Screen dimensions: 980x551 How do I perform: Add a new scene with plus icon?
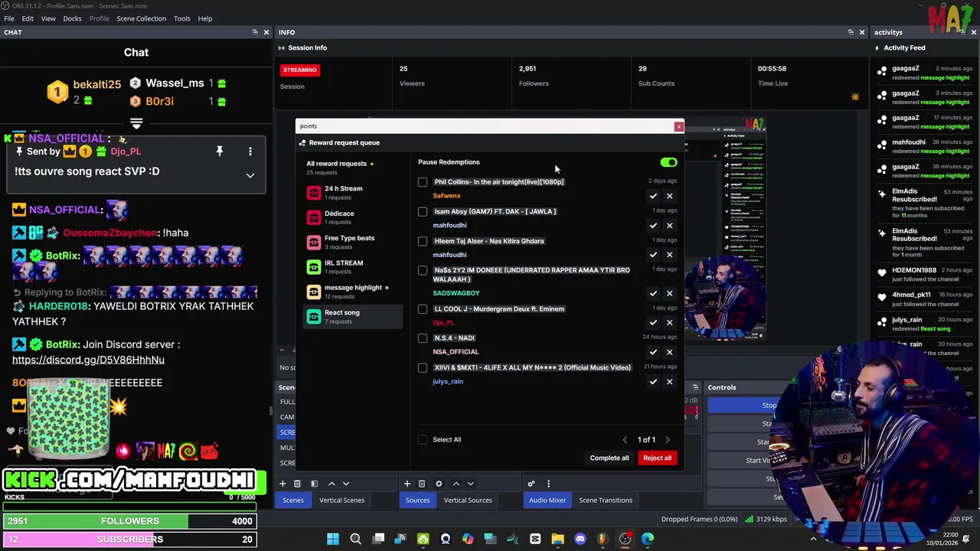(283, 484)
